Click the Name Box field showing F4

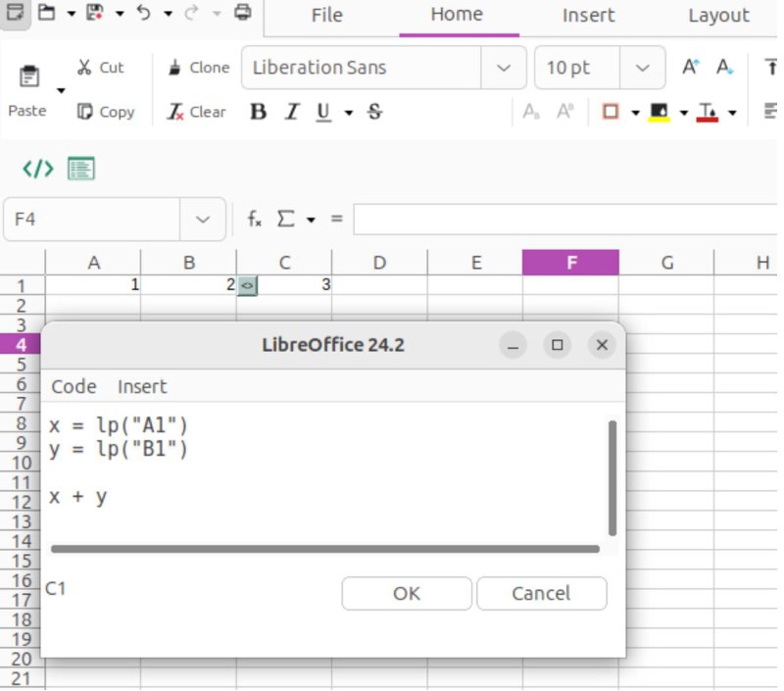click(x=92, y=219)
